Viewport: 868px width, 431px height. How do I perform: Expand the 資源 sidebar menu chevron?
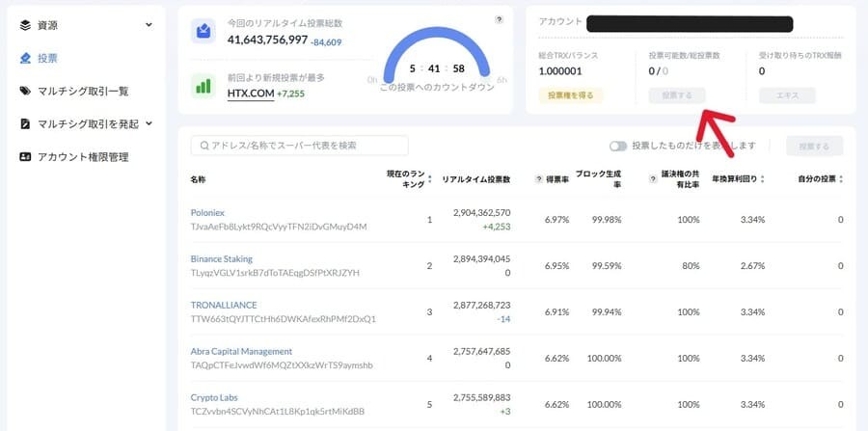149,25
